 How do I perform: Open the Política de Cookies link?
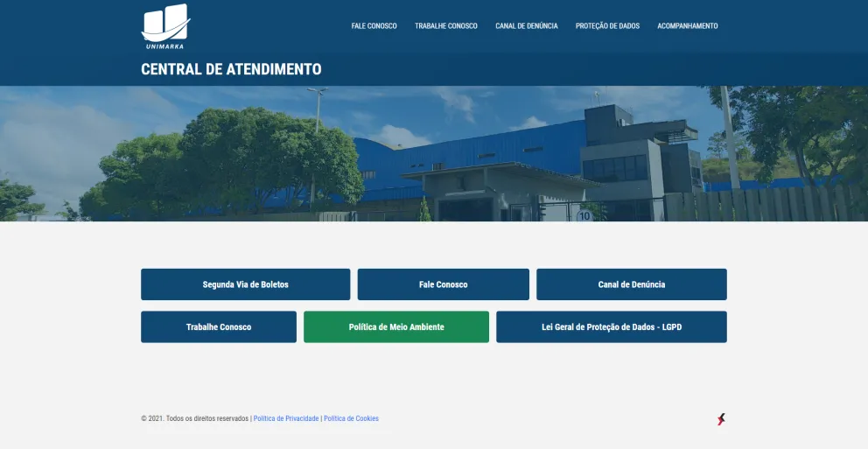pyautogui.click(x=351, y=418)
